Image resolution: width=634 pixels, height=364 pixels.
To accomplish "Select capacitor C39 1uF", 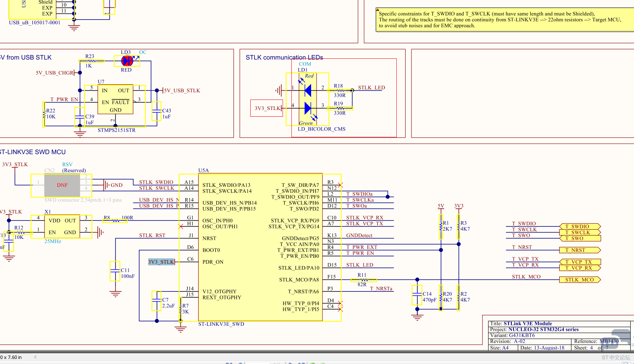I will (79, 117).
